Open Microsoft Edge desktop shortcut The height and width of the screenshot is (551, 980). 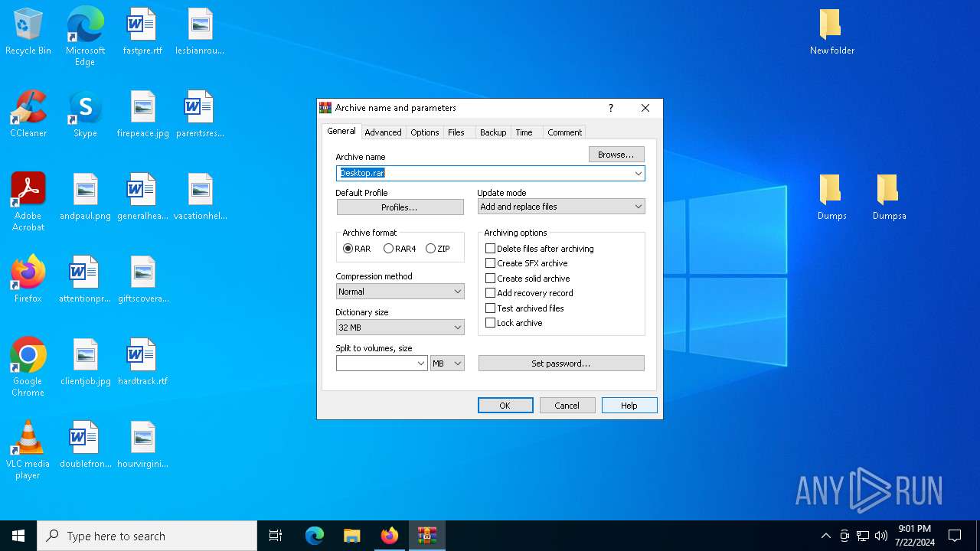tap(85, 36)
